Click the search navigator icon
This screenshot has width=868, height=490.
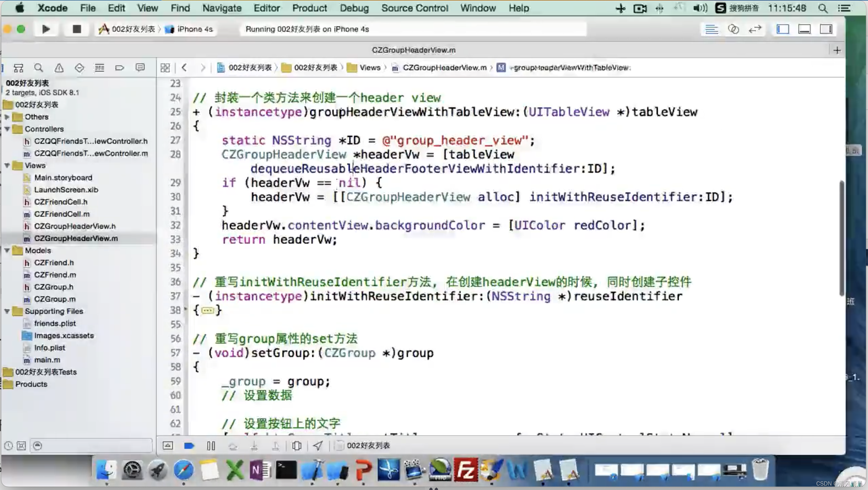point(38,67)
